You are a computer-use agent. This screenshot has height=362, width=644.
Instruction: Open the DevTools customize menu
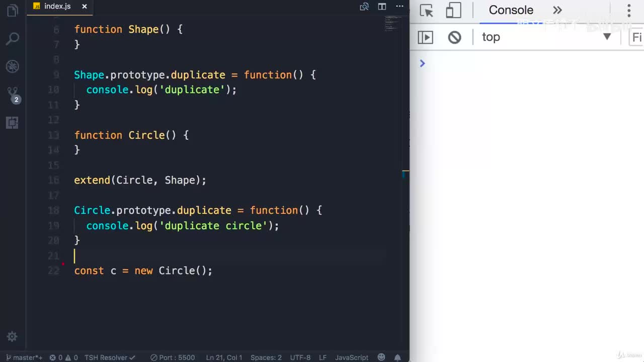(x=629, y=11)
